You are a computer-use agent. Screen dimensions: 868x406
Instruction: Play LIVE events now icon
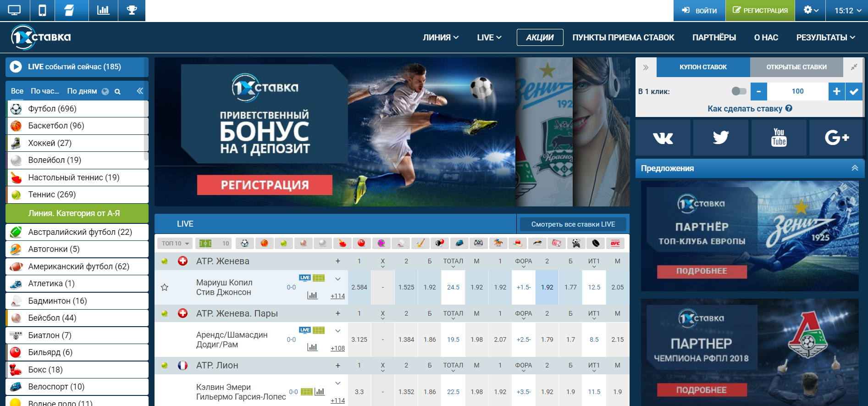[x=16, y=67]
